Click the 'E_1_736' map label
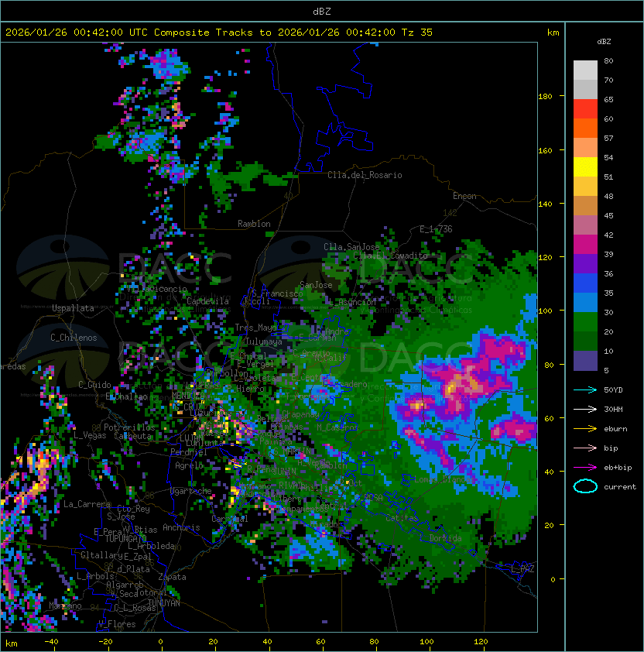The image size is (644, 652). (x=436, y=229)
